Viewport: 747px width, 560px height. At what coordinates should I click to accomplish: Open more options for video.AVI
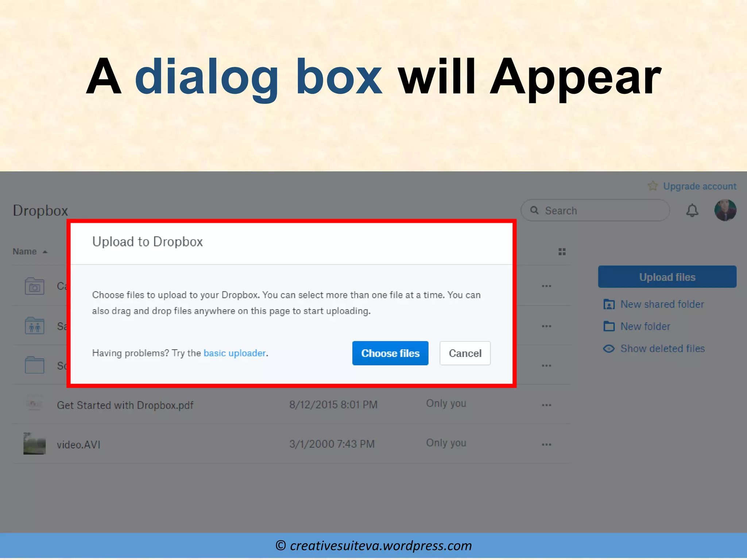click(x=546, y=444)
